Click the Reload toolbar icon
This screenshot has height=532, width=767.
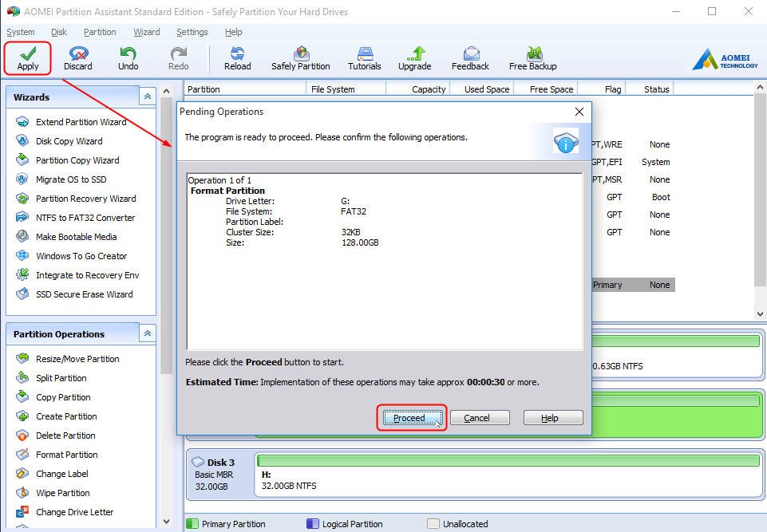click(238, 58)
